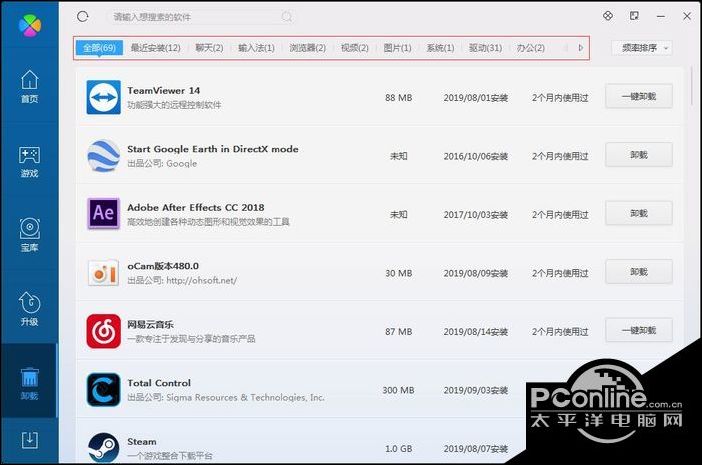Minimize the software manager window
702x465 pixels.
click(661, 16)
